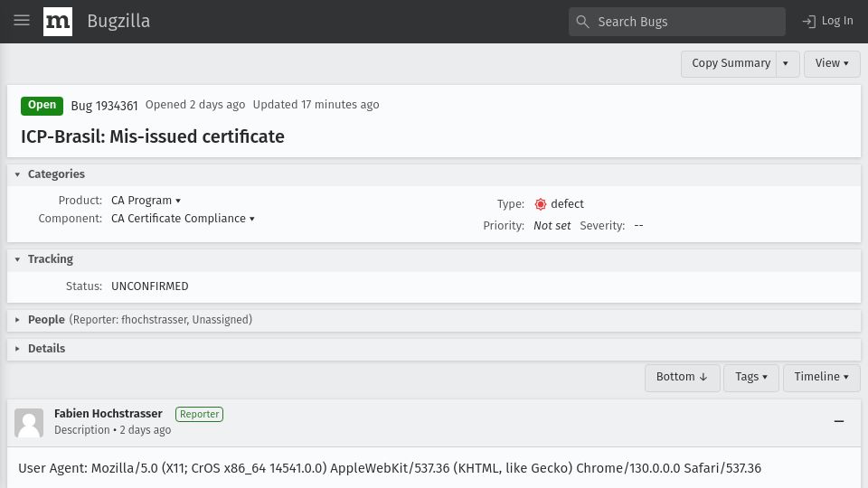Click the UNCONFIRMED status value
This screenshot has height=488, width=868.
150,286
